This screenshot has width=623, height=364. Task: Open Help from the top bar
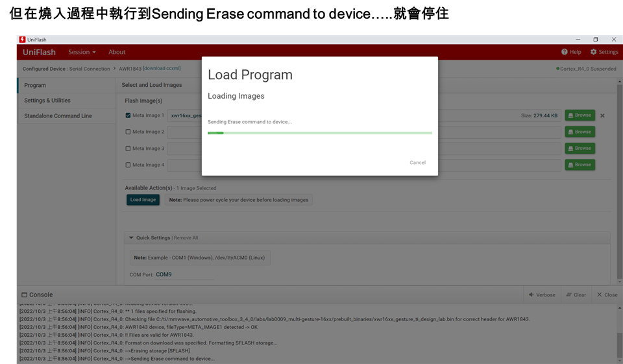[571, 52]
